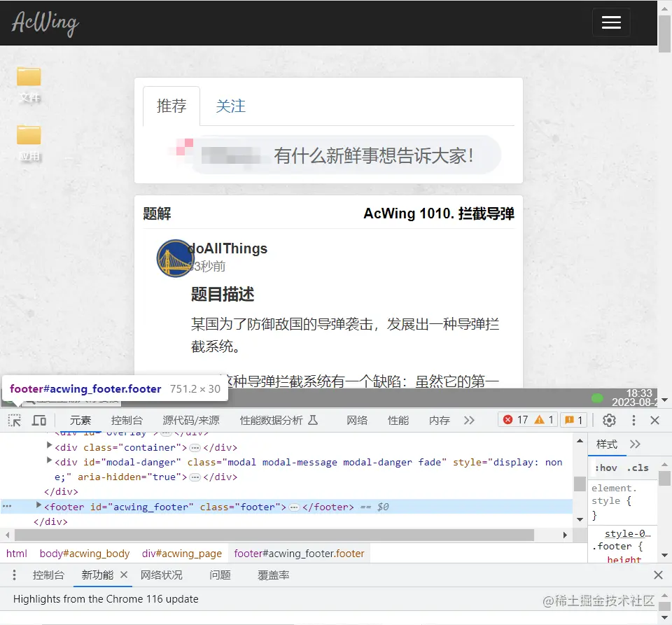Image resolution: width=672 pixels, height=625 pixels.
Task: Expand the div class container node
Action: [49, 446]
